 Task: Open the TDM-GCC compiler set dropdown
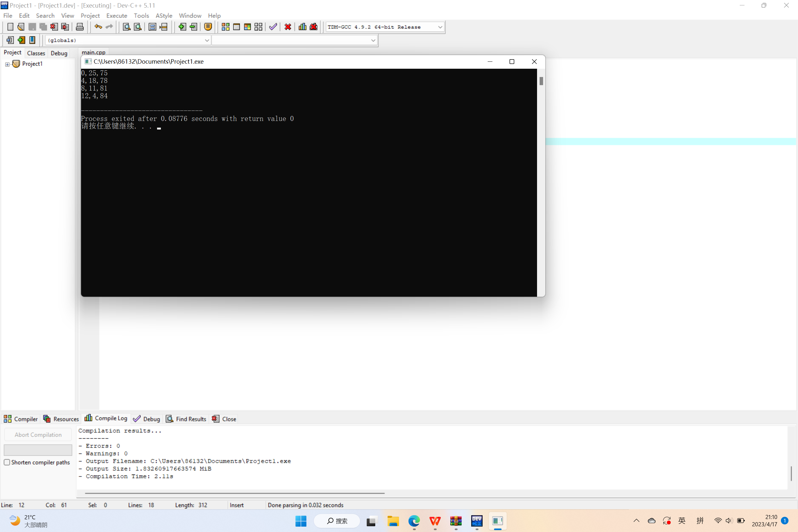pyautogui.click(x=440, y=27)
